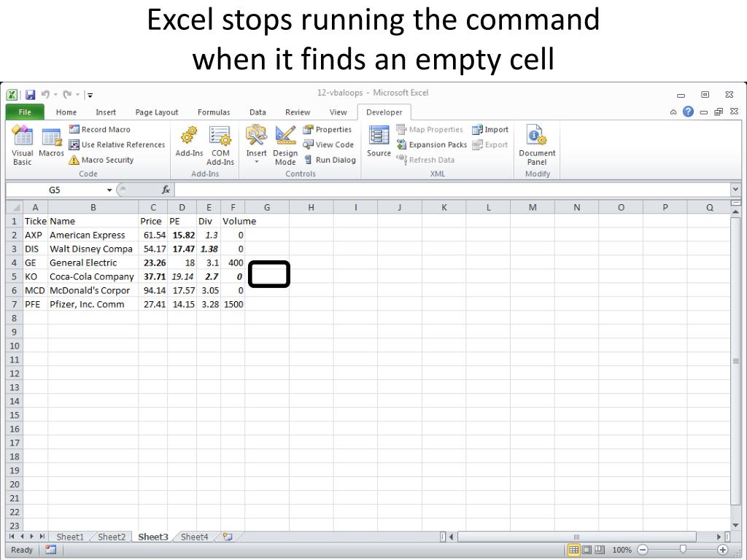747x560 pixels.
Task: Click the Zoom In plus button
Action: point(723,550)
